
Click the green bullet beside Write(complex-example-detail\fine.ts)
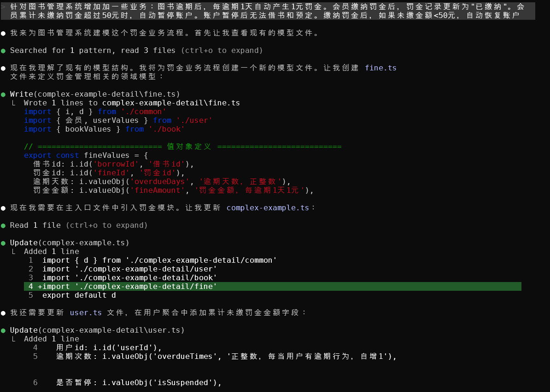4,94
